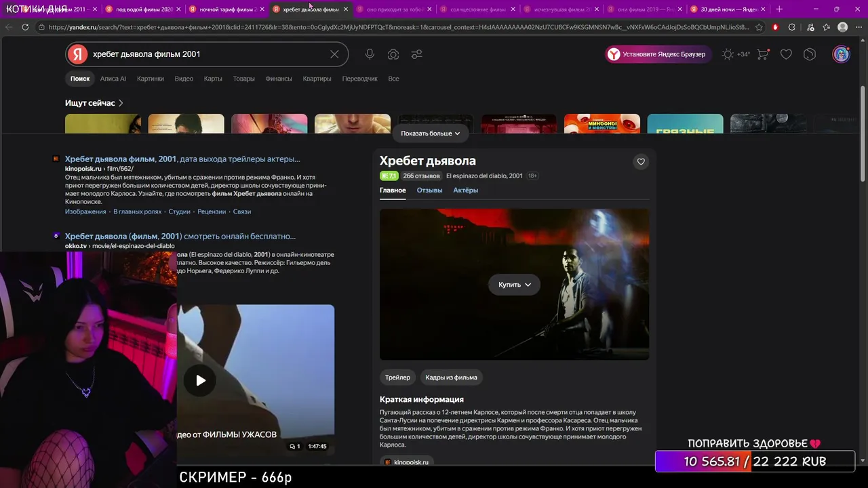Select the 'Карты' search category

coord(213,79)
